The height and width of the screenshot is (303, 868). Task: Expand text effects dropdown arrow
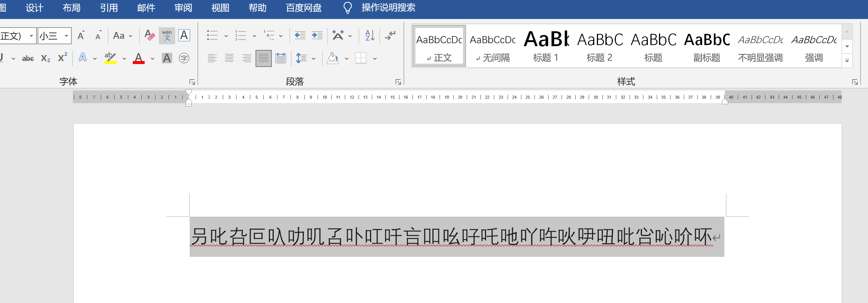click(95, 58)
